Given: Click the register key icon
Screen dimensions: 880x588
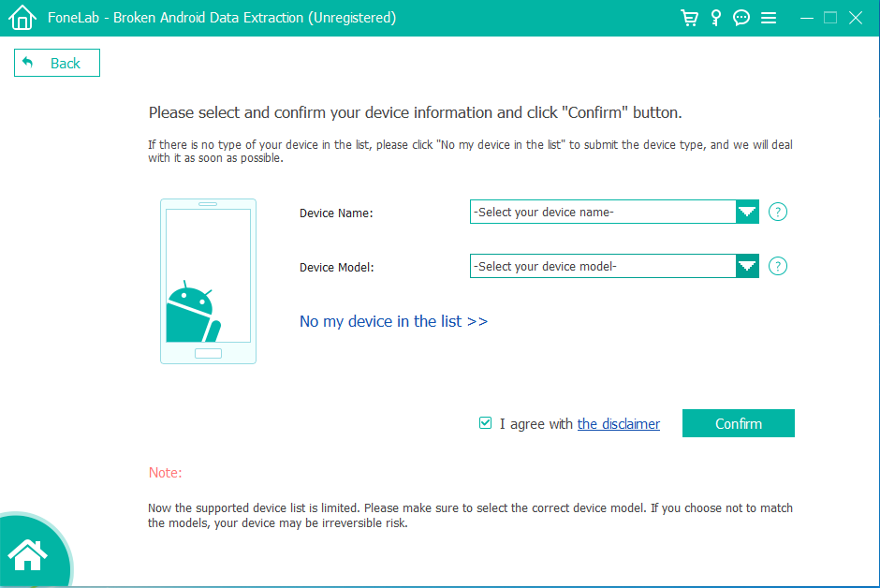Looking at the screenshot, I should 715,18.
